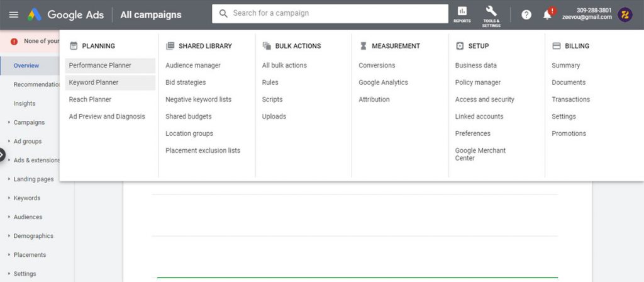Open Attribution under Measurement
Image resolution: width=644 pixels, height=282 pixels.
374,99
